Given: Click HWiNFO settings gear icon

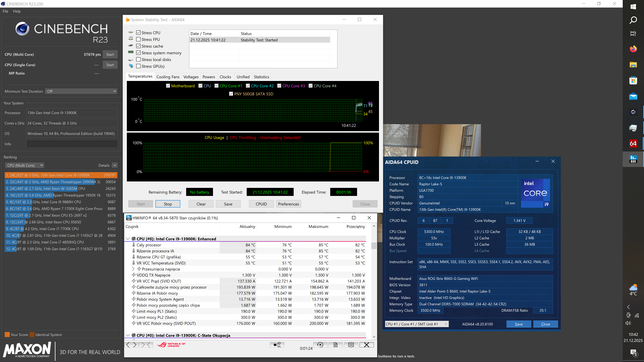Looking at the screenshot, I should click(x=351, y=345).
